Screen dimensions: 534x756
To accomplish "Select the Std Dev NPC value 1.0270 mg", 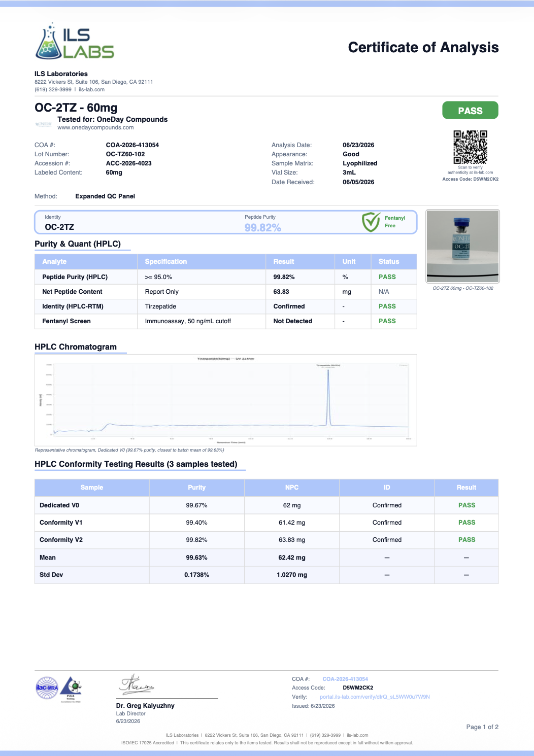I will click(x=292, y=575).
